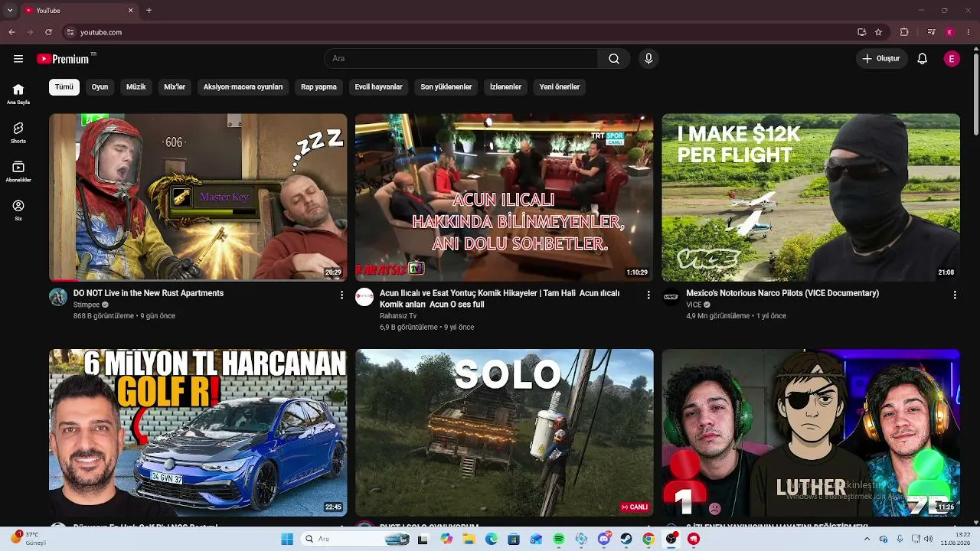This screenshot has height=551, width=980.
Task: Open options menu for the VICE documentary video
Action: click(955, 295)
